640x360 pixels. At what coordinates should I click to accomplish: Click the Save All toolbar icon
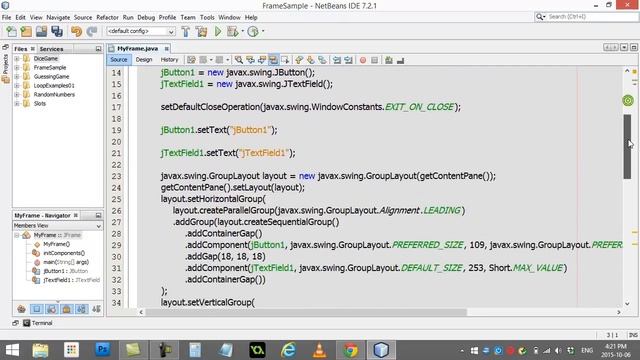(x=57, y=31)
